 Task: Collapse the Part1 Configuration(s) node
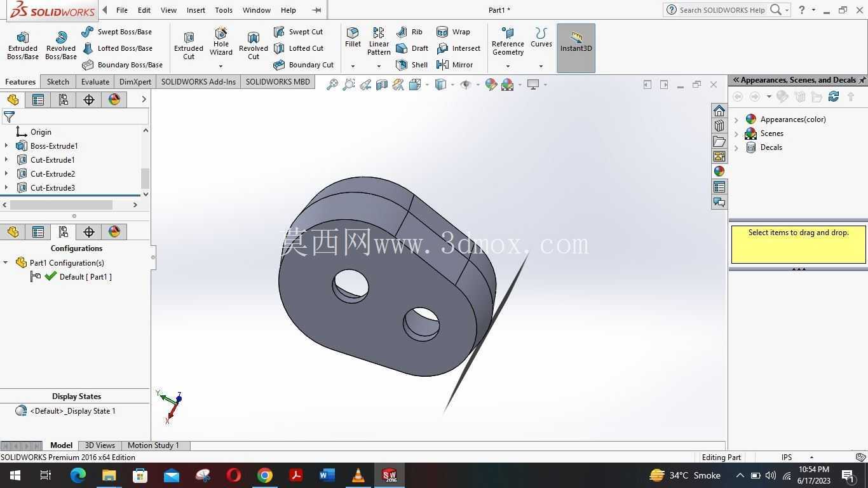(6, 262)
